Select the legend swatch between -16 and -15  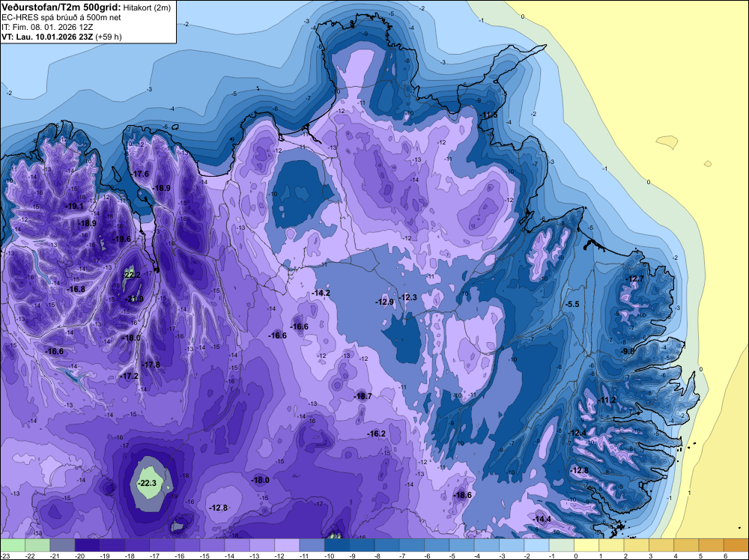[x=187, y=545]
